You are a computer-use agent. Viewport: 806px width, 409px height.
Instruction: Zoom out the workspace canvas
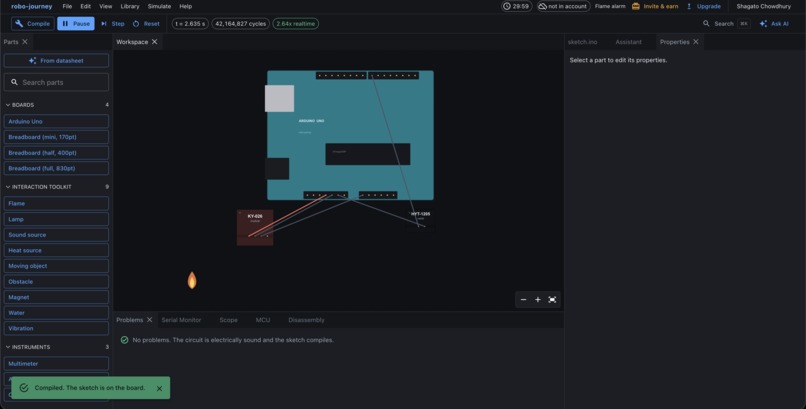point(523,300)
